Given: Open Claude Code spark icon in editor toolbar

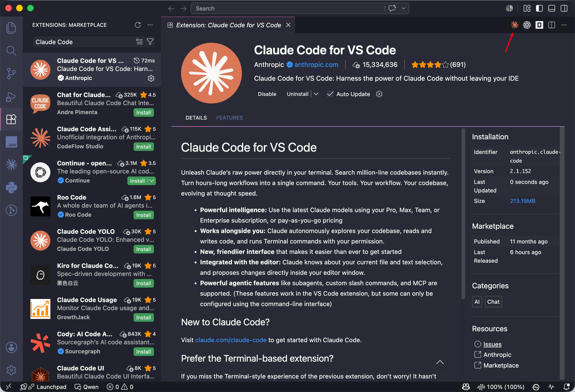Looking at the screenshot, I should point(514,25).
